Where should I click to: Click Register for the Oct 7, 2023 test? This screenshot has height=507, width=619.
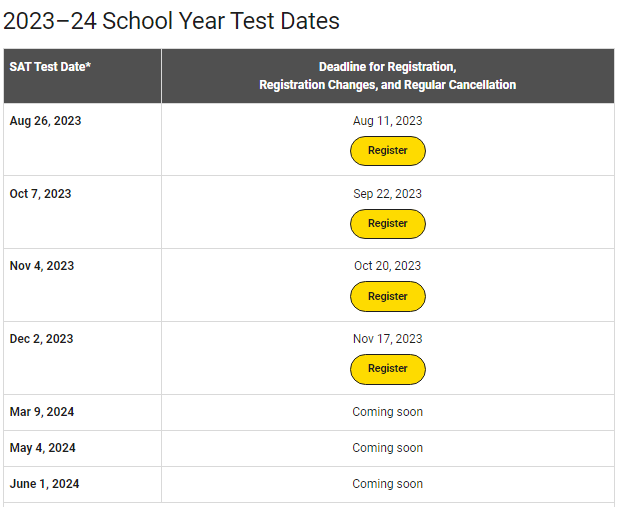(388, 224)
